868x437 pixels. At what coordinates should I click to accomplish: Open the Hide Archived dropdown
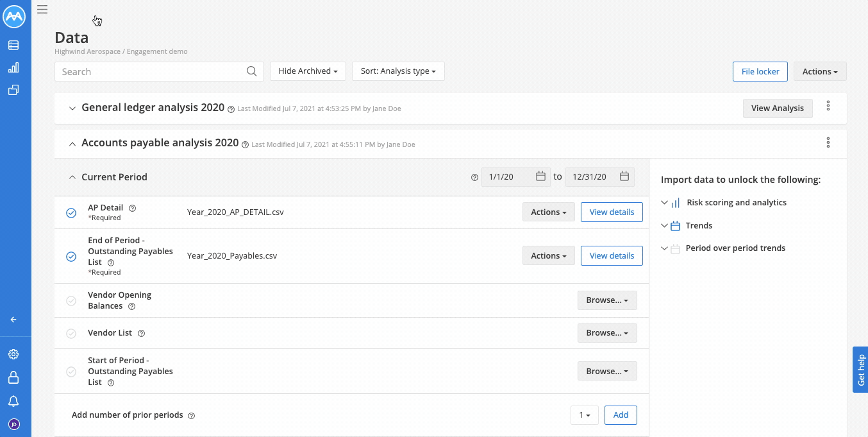308,71
